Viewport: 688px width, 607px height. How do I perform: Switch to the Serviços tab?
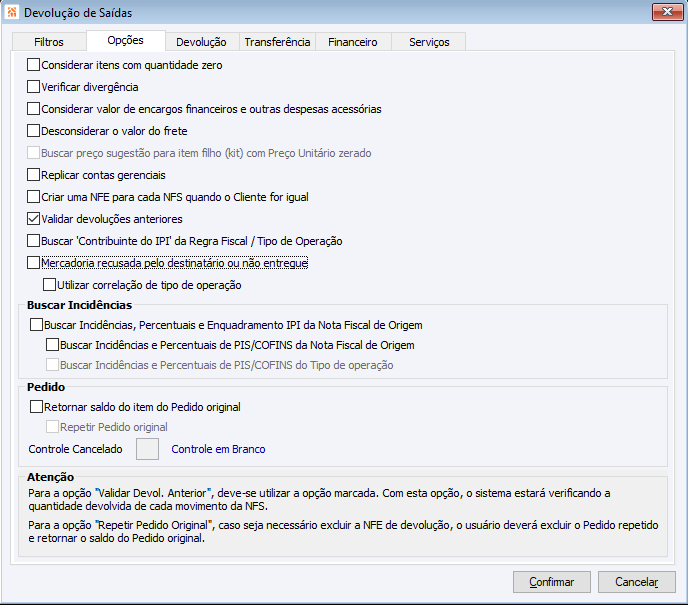pos(429,42)
